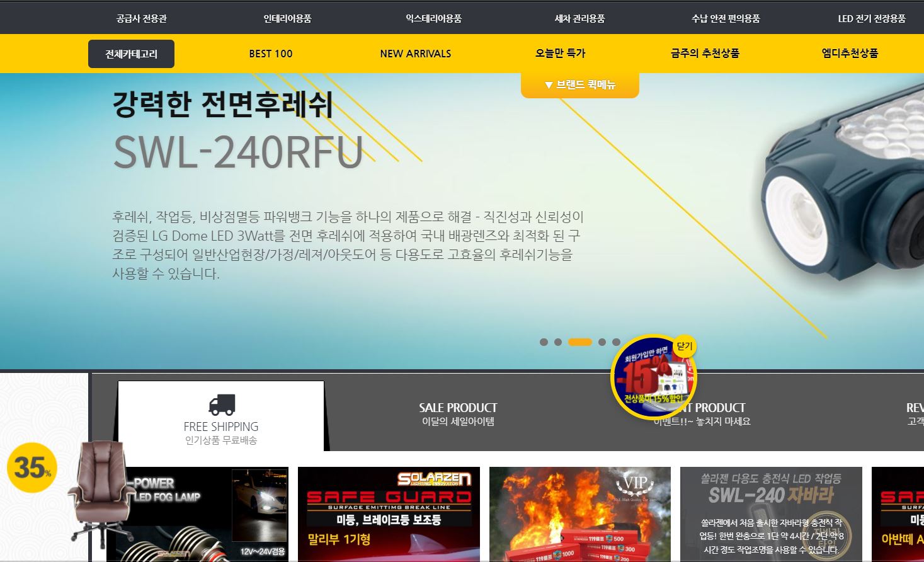The height and width of the screenshot is (562, 924).
Task: Open 오늘만 특가 deals
Action: 561,54
